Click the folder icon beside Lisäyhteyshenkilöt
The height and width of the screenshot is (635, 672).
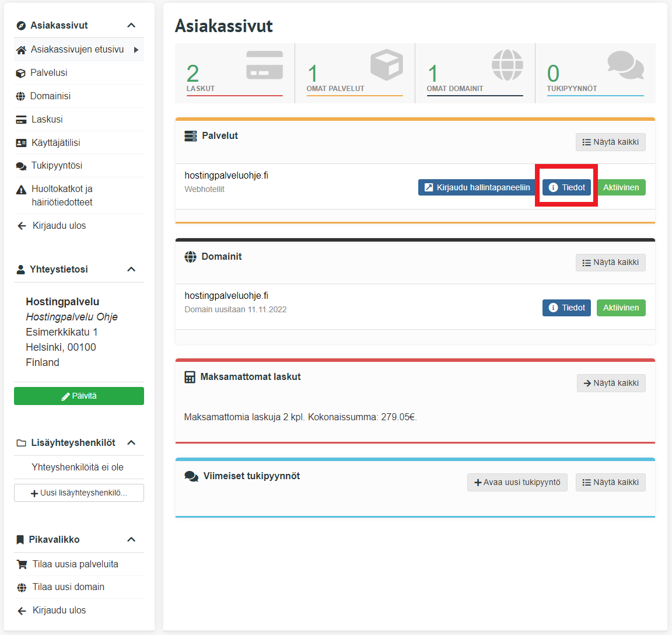point(21,443)
